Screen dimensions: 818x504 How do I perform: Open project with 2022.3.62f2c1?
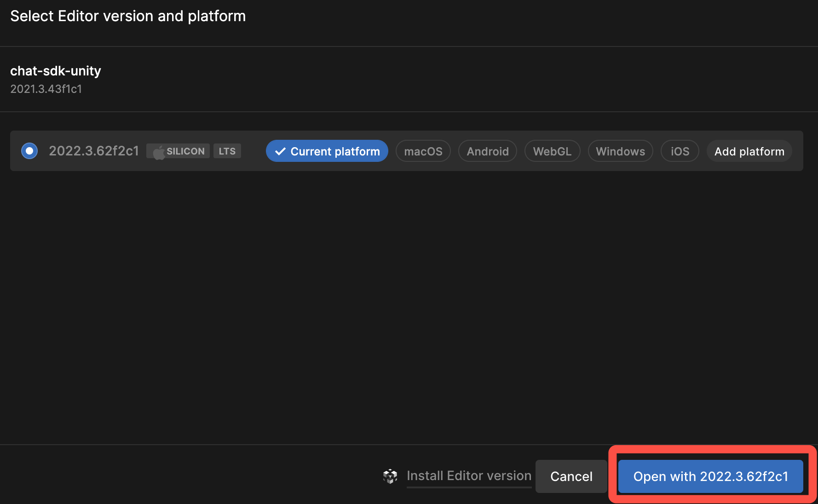click(x=711, y=476)
